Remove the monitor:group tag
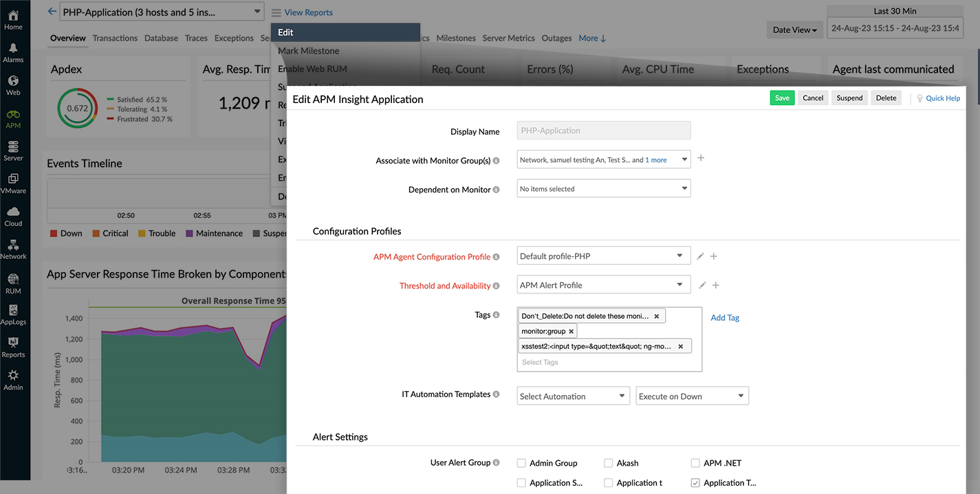 coord(571,331)
